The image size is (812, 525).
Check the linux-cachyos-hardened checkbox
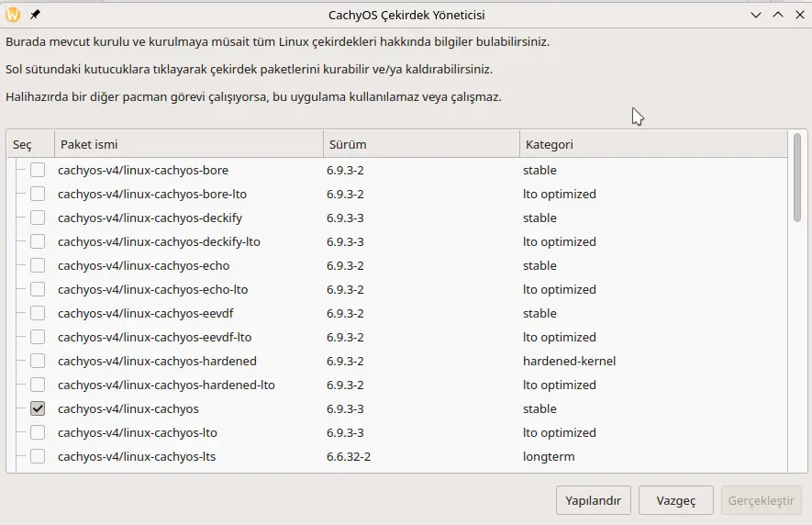click(x=38, y=361)
